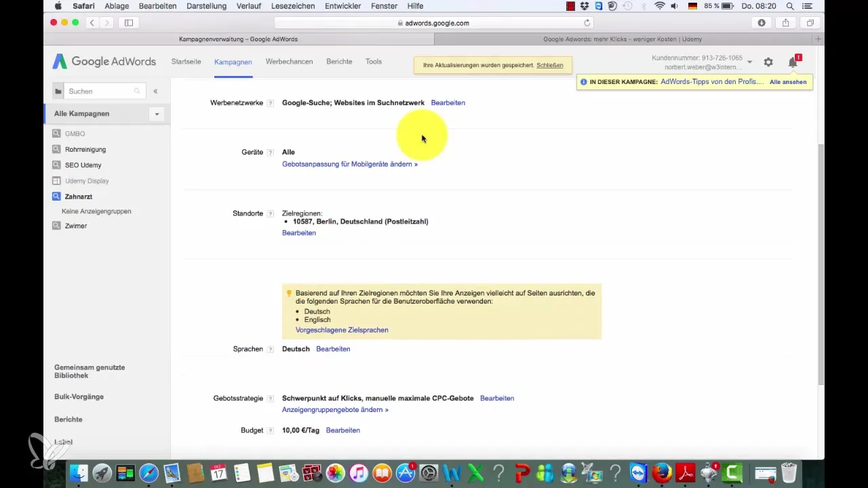Click the Wi-Fi icon in the menu bar
Screen dimensions: 868x488
point(660,6)
